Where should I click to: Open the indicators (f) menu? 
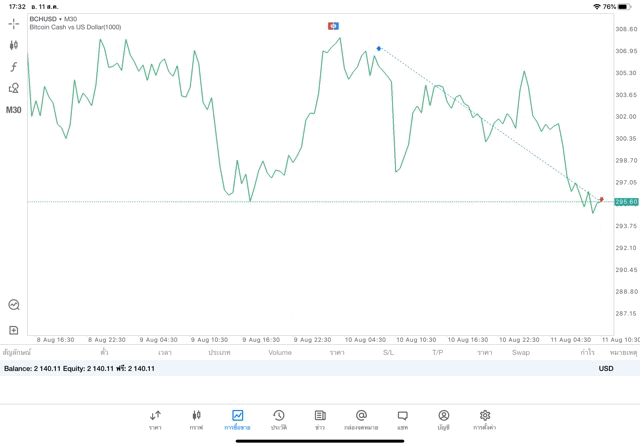(13, 67)
